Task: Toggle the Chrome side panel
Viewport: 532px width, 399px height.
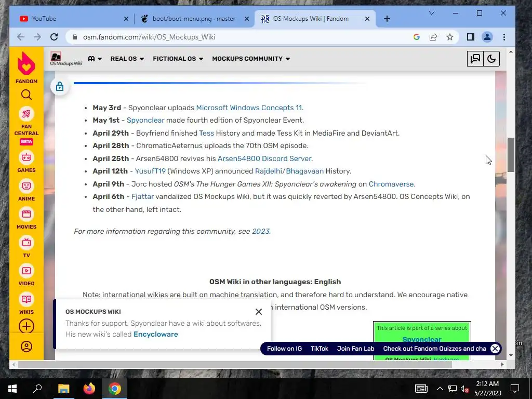Action: pyautogui.click(x=471, y=37)
